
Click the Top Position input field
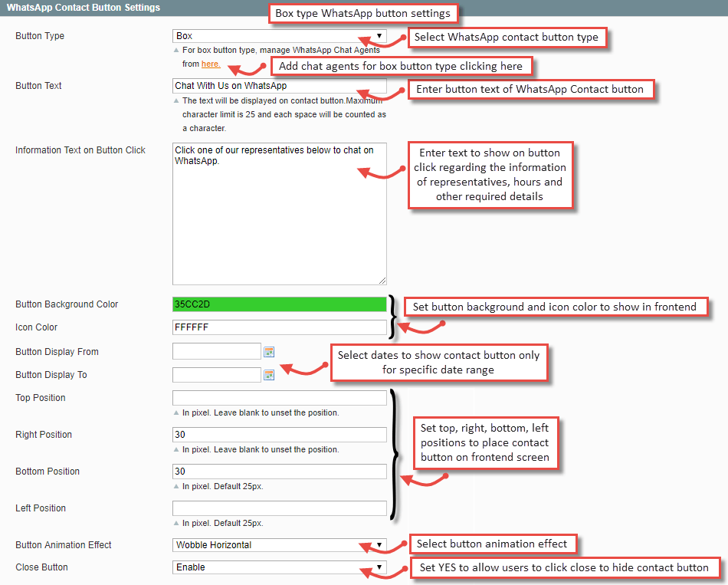(x=280, y=398)
